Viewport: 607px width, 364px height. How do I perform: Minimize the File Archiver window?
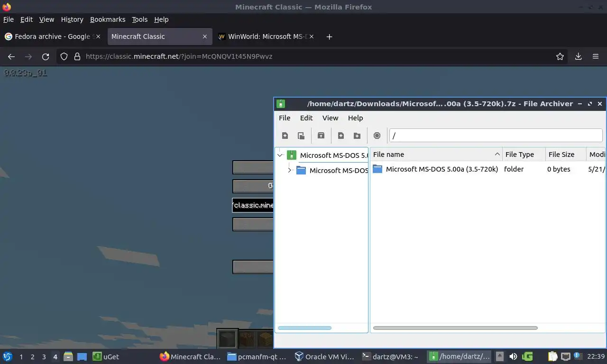pyautogui.click(x=580, y=104)
